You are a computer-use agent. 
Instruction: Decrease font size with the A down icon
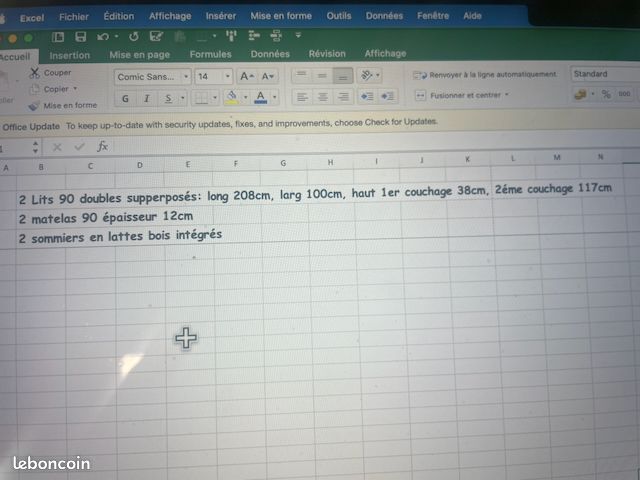point(268,76)
